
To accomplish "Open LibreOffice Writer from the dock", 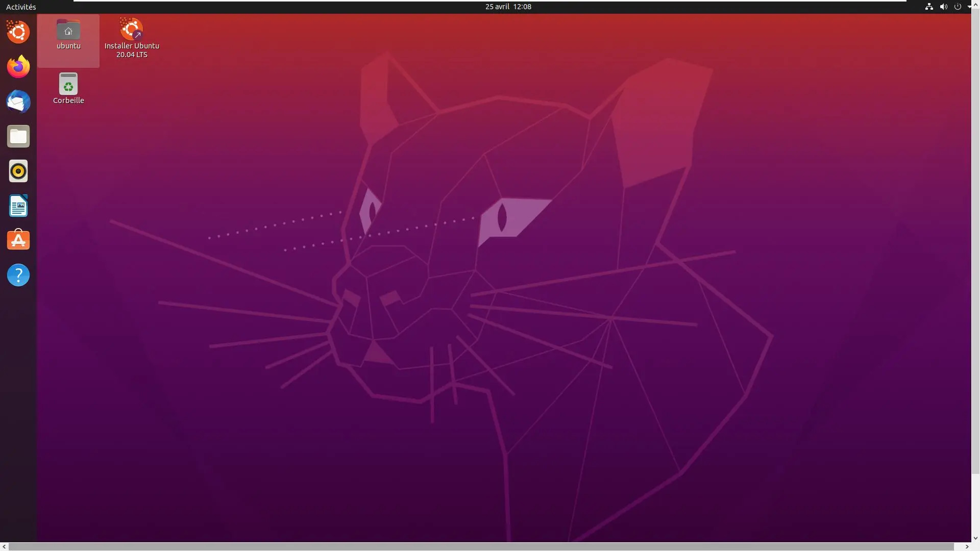I will [x=18, y=206].
